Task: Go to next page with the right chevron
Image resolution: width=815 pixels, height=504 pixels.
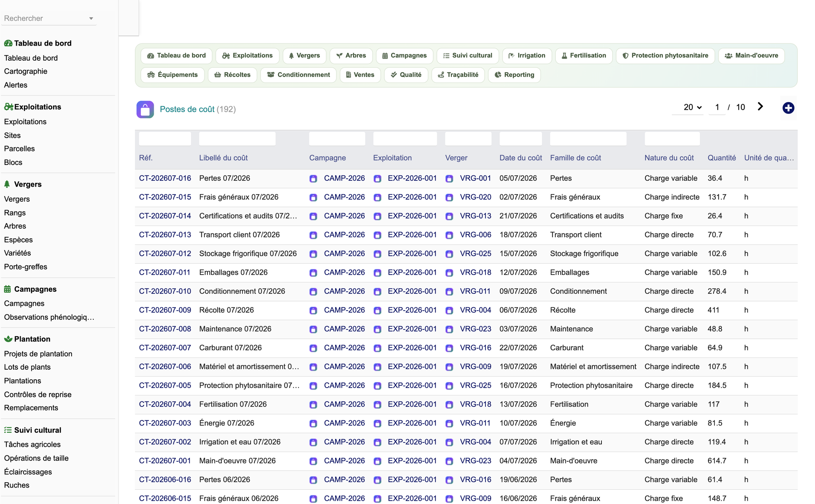Action: pos(760,107)
